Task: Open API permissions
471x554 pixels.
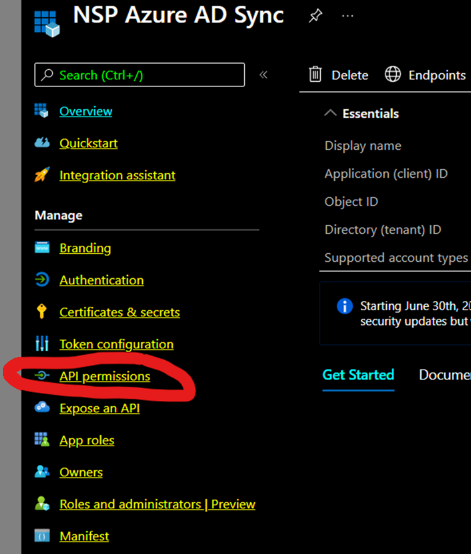Action: click(x=105, y=376)
